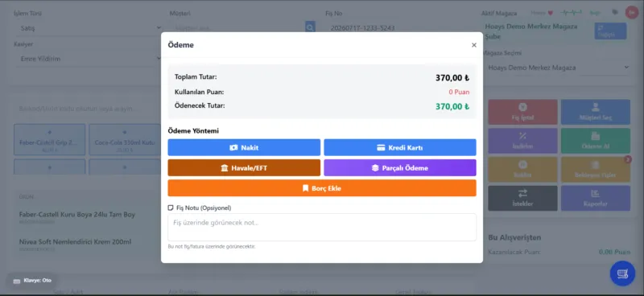Click the yellow Beklet tile
The image size is (644, 296).
click(x=522, y=170)
